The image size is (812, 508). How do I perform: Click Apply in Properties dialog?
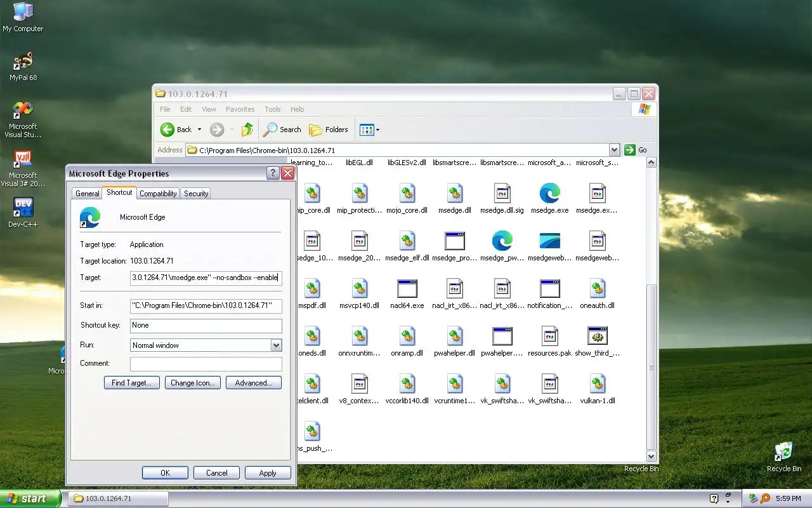[268, 473]
